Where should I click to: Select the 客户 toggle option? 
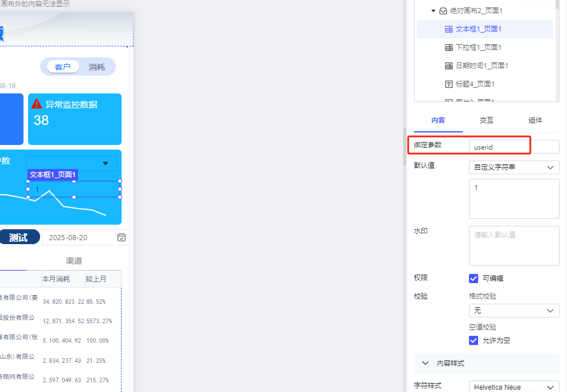click(62, 67)
